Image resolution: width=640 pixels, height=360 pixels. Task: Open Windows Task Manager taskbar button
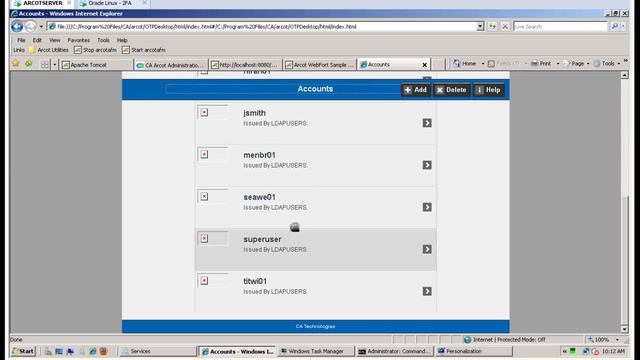(x=317, y=351)
